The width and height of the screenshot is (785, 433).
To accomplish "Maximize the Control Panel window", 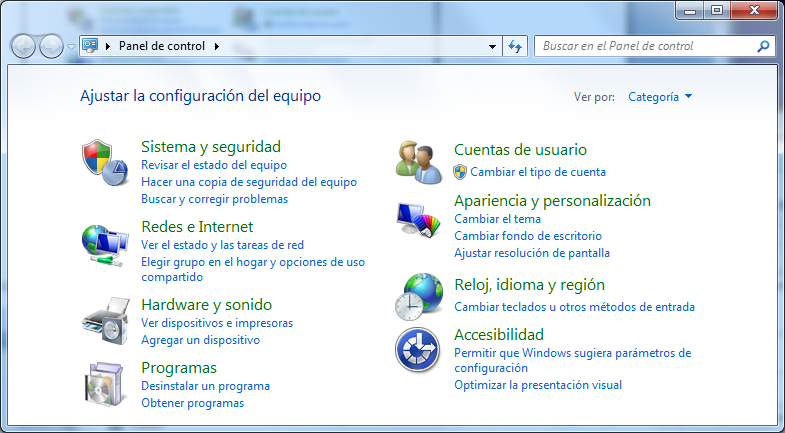I will point(717,11).
